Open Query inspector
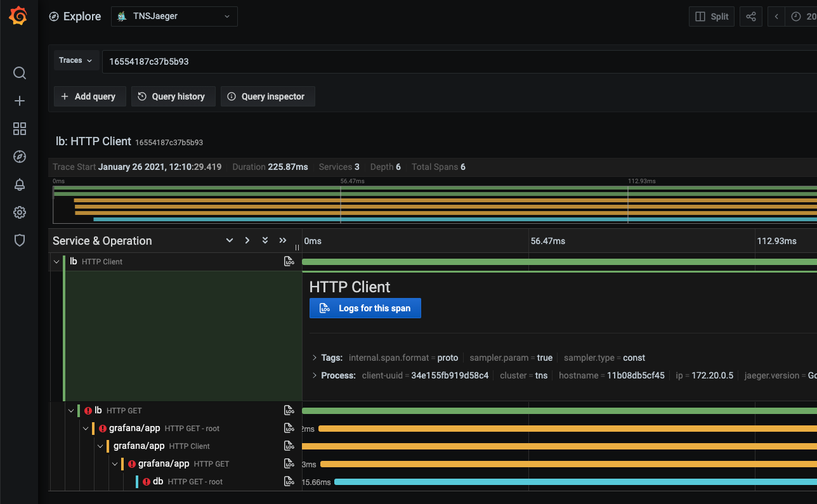Viewport: 817px width, 504px height. pyautogui.click(x=268, y=96)
